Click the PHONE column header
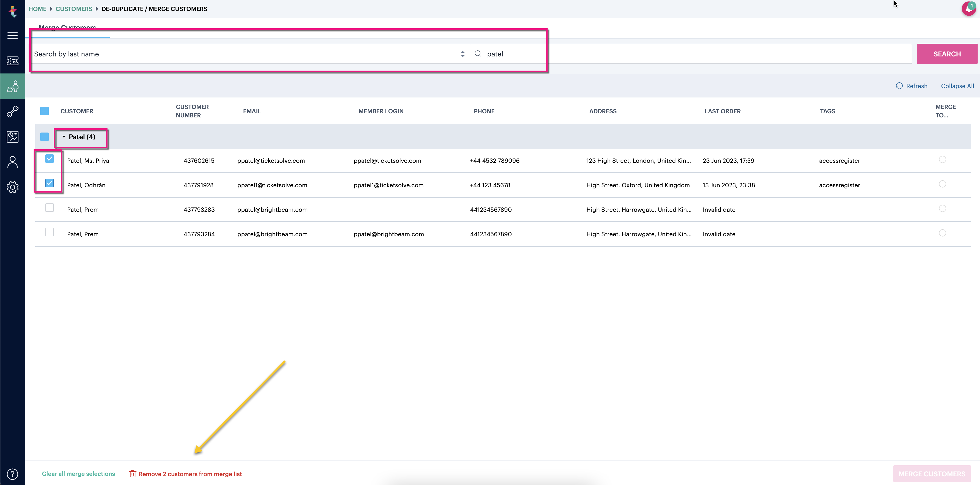 (x=484, y=111)
